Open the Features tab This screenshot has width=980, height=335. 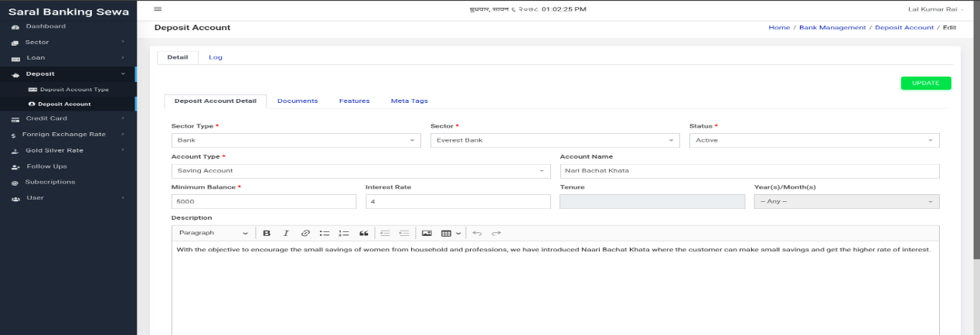pyautogui.click(x=354, y=101)
